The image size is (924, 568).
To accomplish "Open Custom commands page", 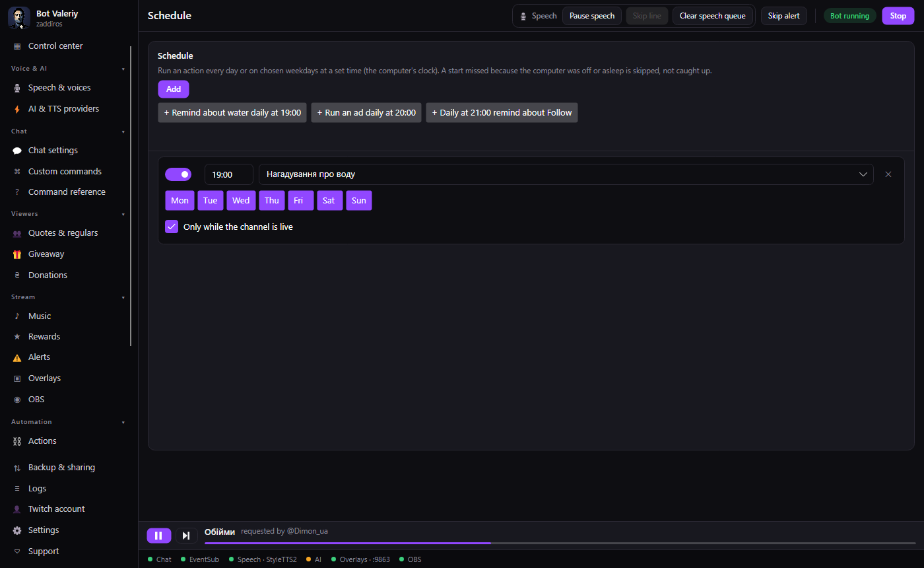I will tap(65, 171).
